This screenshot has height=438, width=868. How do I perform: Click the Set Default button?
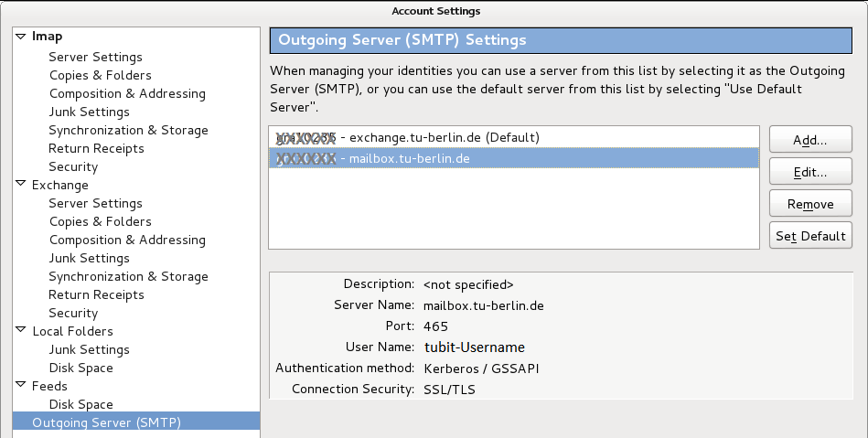point(810,236)
